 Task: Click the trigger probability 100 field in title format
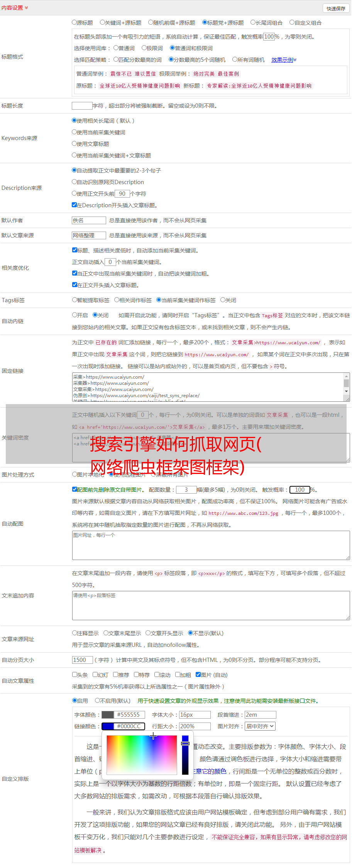tap(269, 37)
